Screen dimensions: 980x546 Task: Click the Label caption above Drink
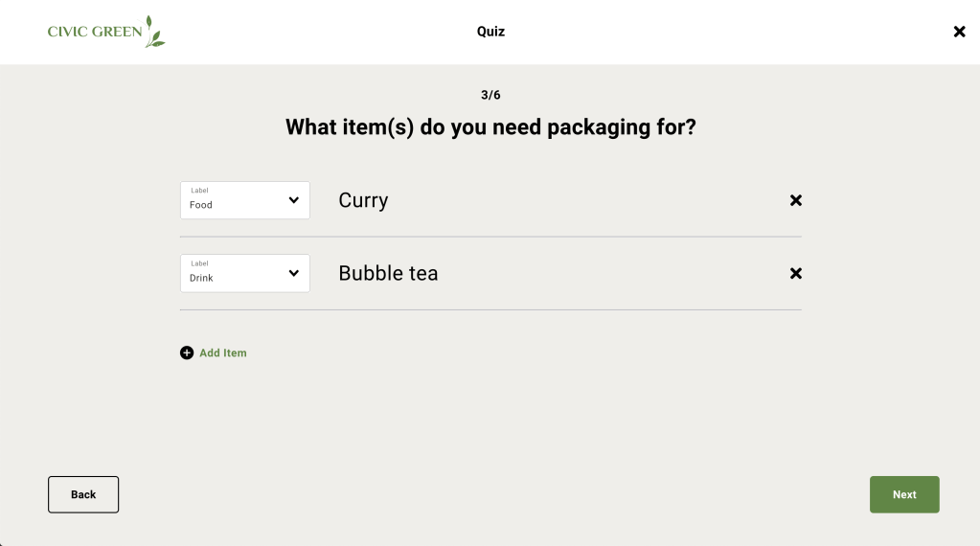tap(199, 263)
